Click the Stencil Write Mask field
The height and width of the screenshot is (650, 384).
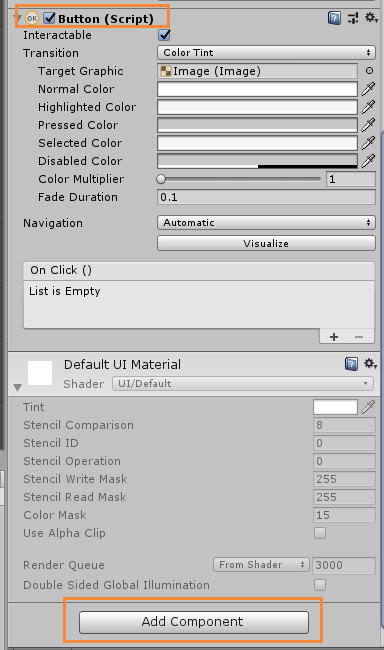(344, 479)
